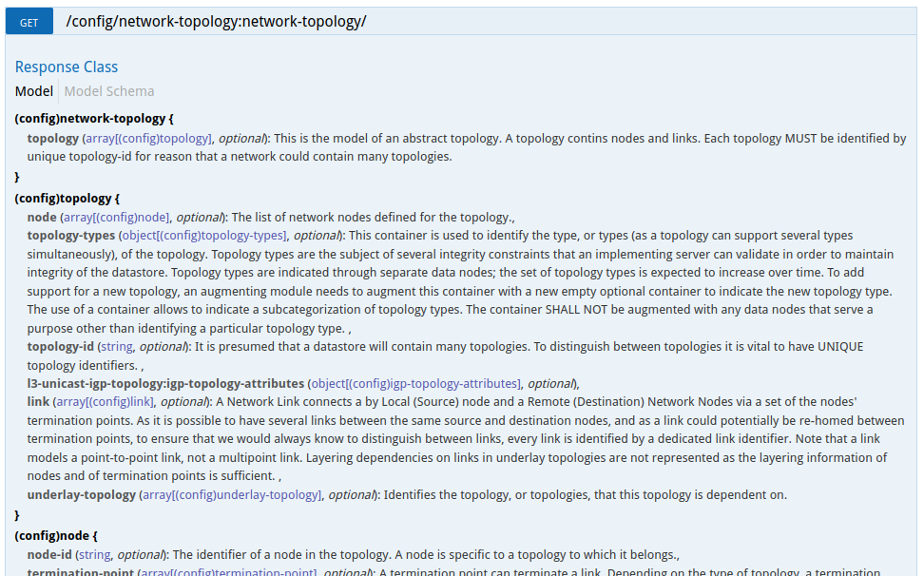
Task: Click the link property name
Action: (38, 402)
